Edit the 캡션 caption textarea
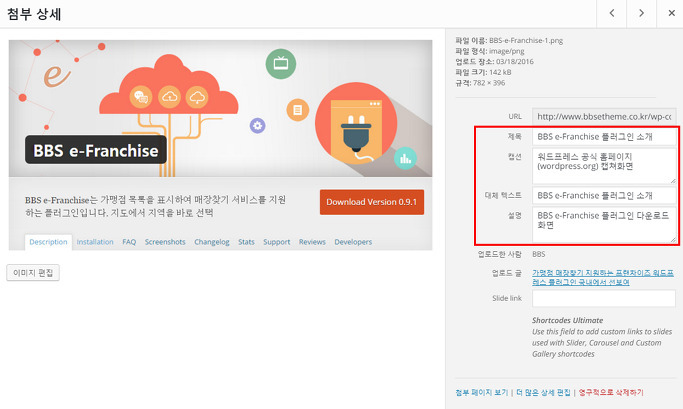 point(604,166)
